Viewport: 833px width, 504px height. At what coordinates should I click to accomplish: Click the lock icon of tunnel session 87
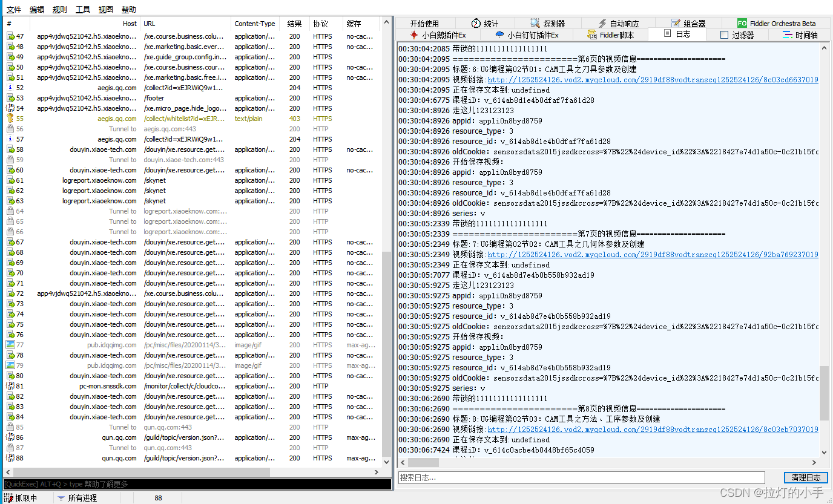point(10,448)
